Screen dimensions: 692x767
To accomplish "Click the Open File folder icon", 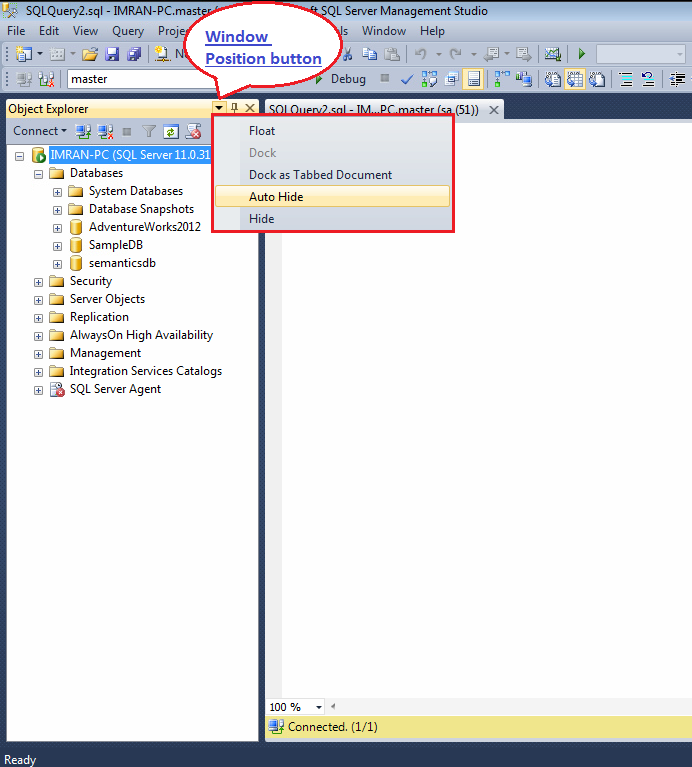I will (90, 54).
